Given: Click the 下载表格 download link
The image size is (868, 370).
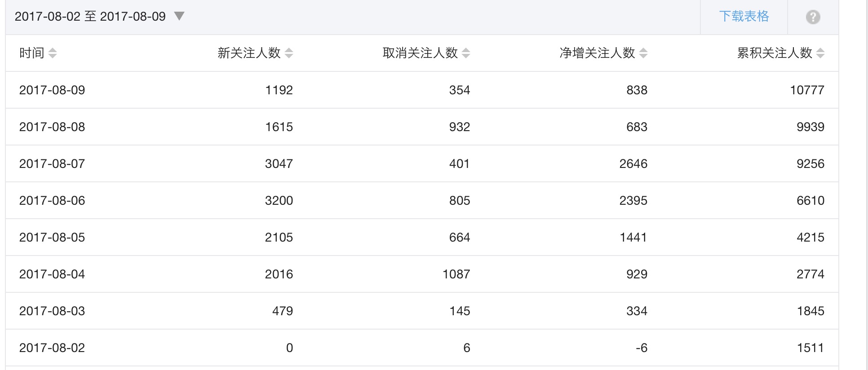Looking at the screenshot, I should click(744, 17).
